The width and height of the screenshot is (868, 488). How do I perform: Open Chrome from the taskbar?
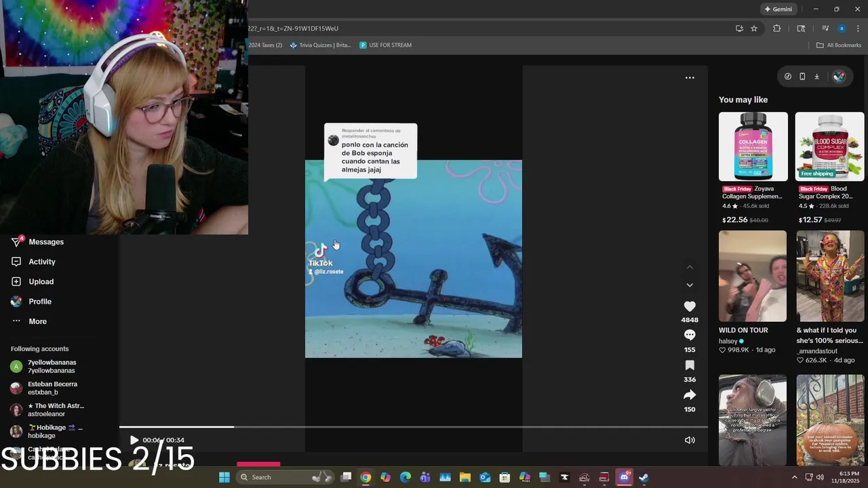(x=366, y=477)
